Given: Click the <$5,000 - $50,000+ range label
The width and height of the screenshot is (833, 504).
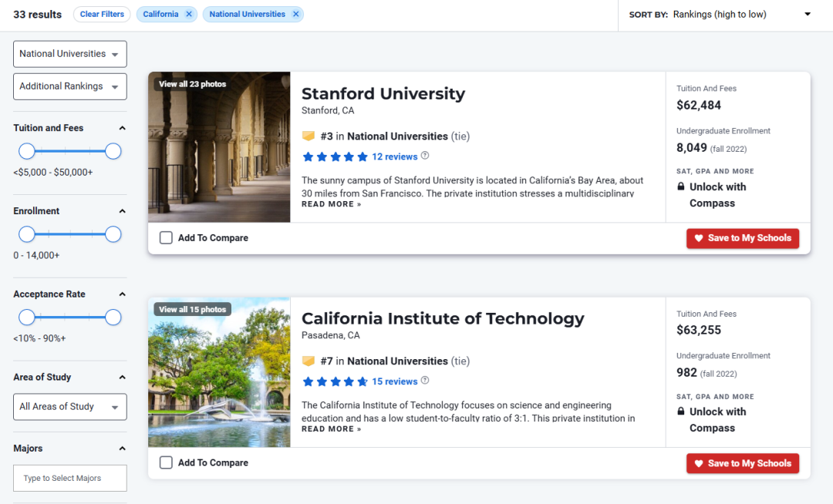Looking at the screenshot, I should [53, 173].
